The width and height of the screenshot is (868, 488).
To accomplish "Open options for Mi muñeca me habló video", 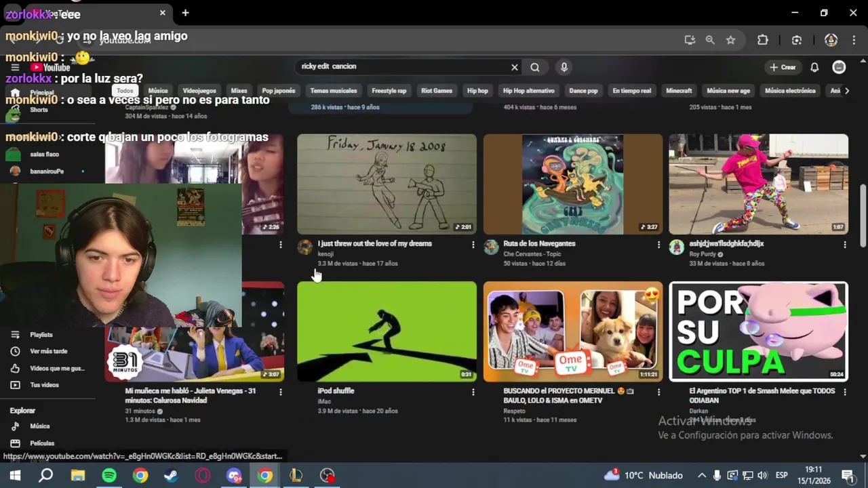I will pos(280,392).
